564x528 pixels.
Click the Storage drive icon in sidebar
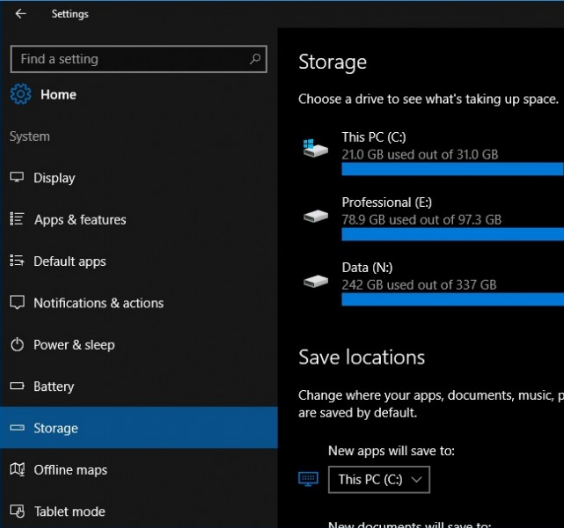pyautogui.click(x=17, y=428)
